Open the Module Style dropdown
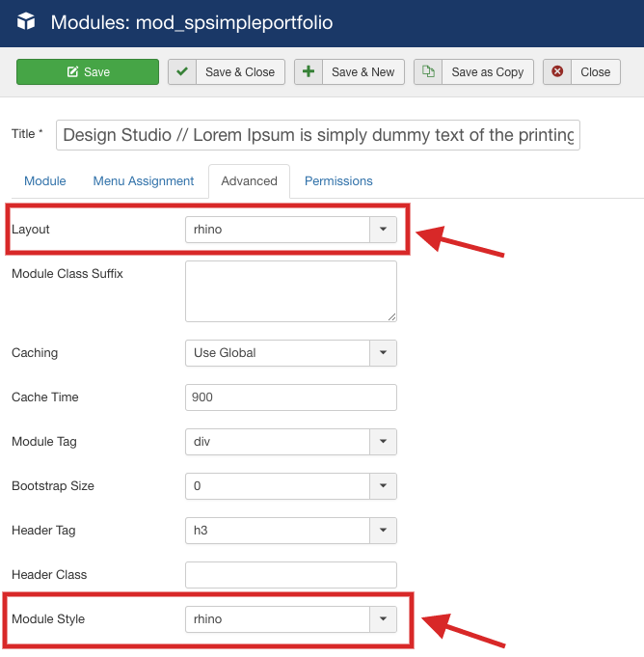 383,619
